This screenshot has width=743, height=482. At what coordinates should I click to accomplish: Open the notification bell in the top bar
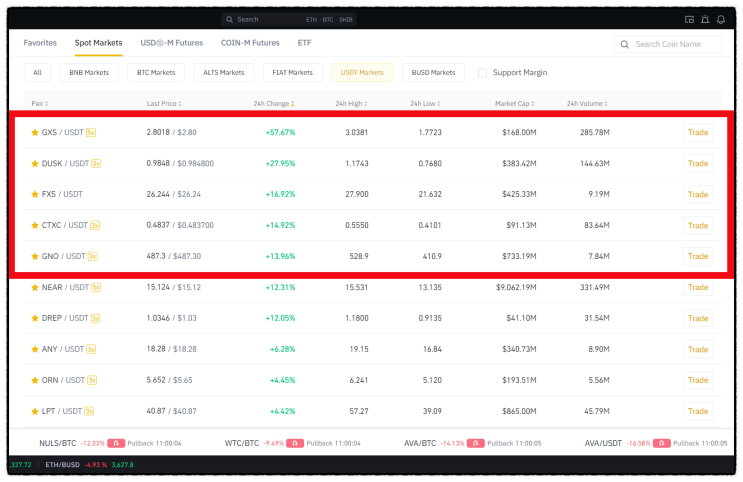tap(721, 19)
